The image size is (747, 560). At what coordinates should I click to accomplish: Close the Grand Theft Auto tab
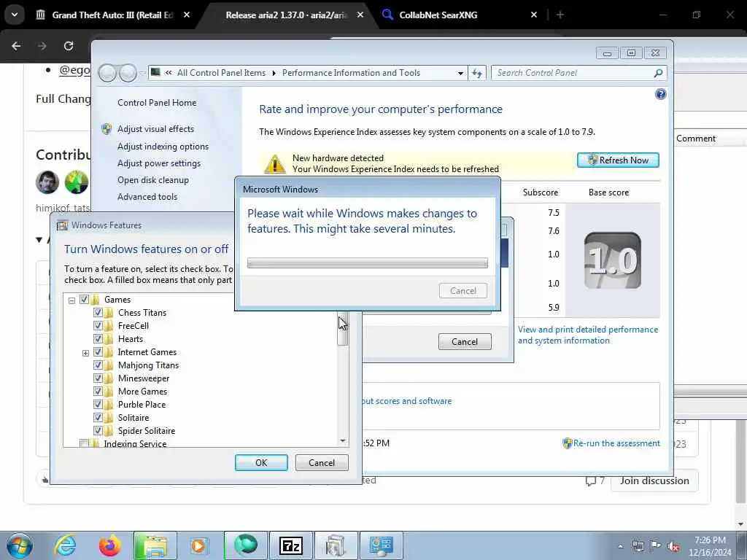187,15
